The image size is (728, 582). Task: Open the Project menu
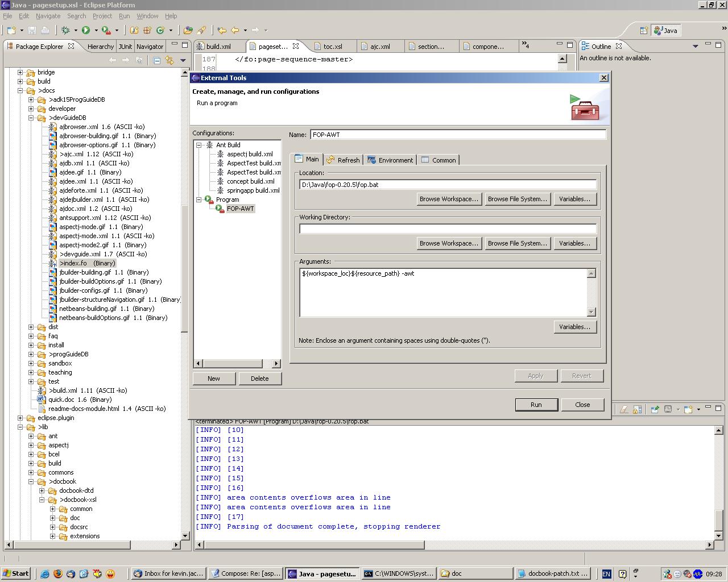click(102, 16)
